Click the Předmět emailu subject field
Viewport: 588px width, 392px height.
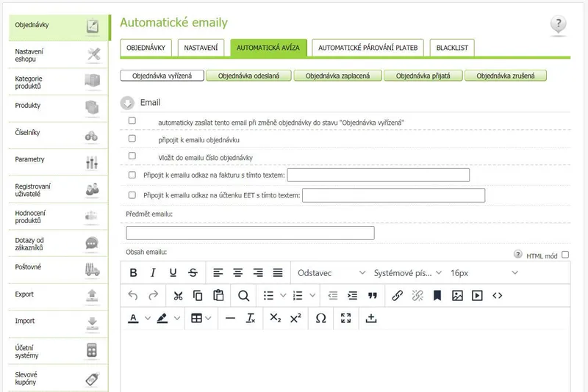(x=250, y=233)
